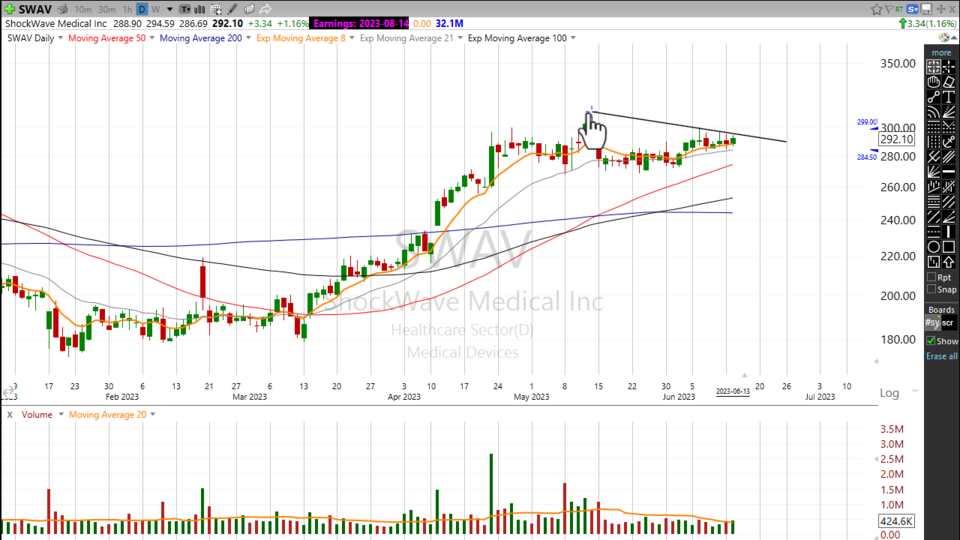The width and height of the screenshot is (960, 540).
Task: Select the 1h timeframe button
Action: [x=127, y=9]
